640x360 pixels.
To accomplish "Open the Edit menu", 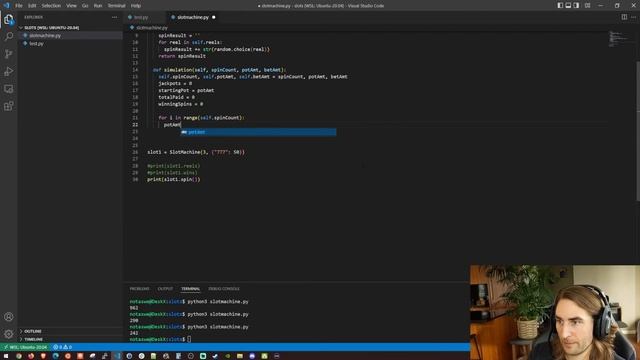I will coord(32,6).
